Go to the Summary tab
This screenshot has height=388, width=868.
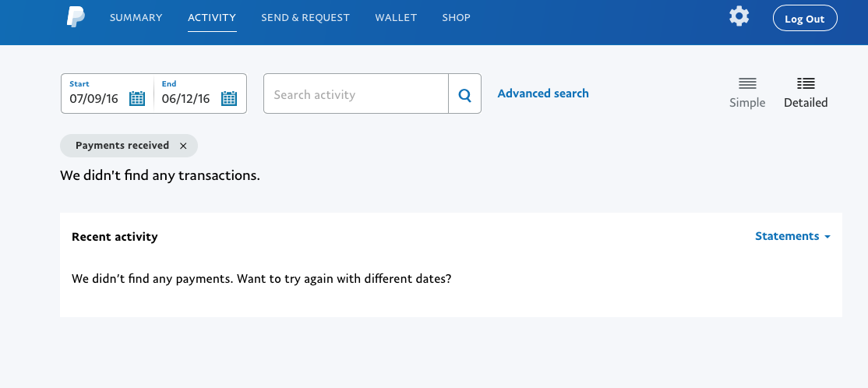click(136, 17)
